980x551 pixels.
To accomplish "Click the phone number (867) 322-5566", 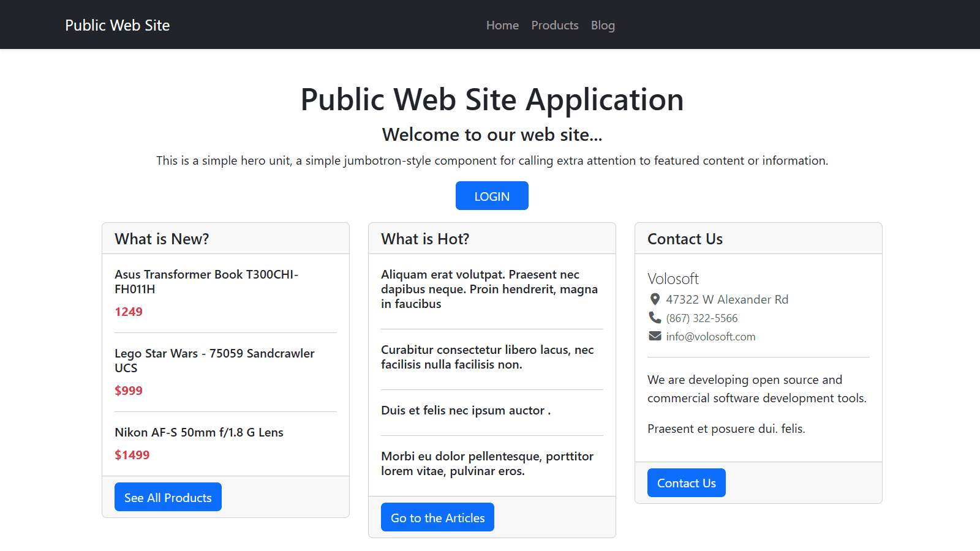I will 702,318.
